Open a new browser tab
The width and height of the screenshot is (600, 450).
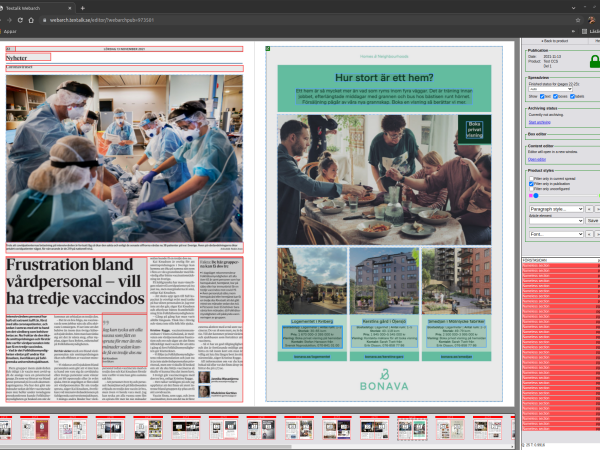[83, 8]
